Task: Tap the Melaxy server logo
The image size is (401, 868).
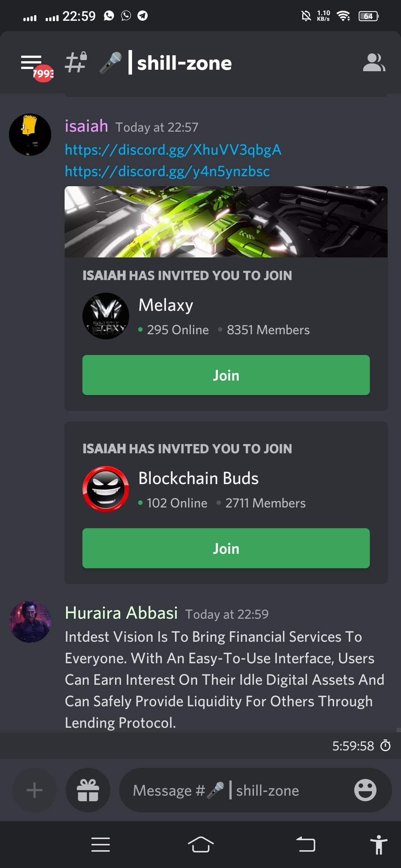Action: click(106, 316)
